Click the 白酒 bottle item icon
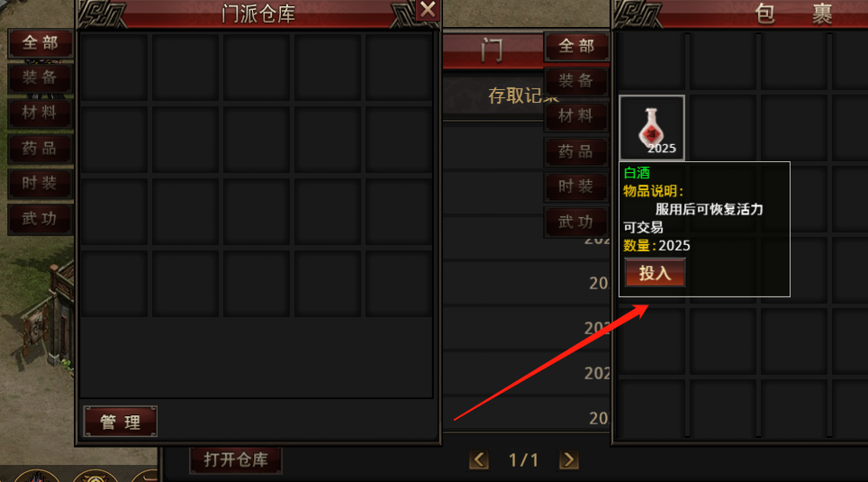The image size is (868, 482). click(652, 127)
